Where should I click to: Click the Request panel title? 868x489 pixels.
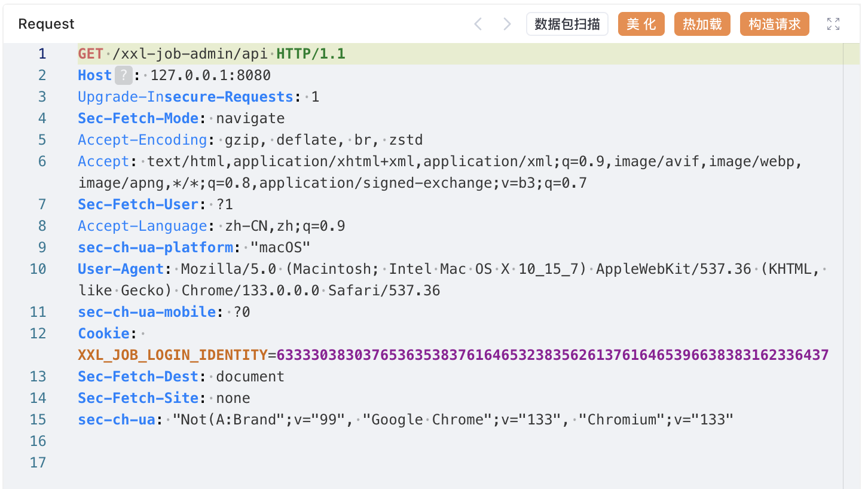[x=46, y=24]
